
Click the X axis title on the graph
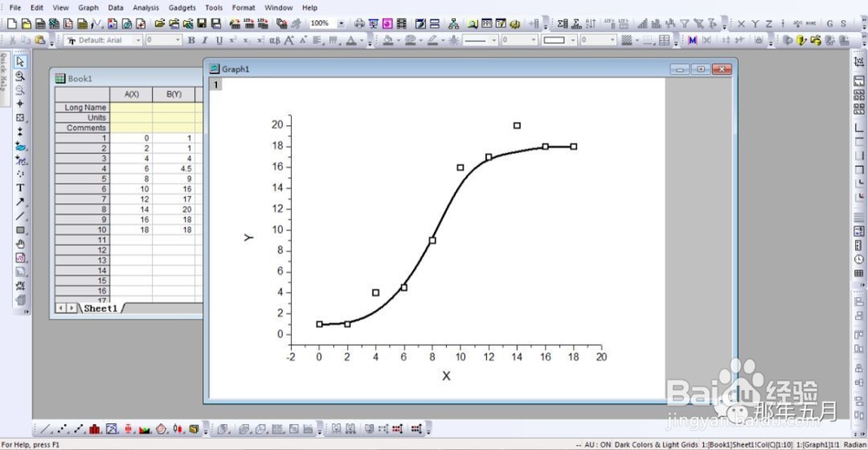(x=446, y=376)
